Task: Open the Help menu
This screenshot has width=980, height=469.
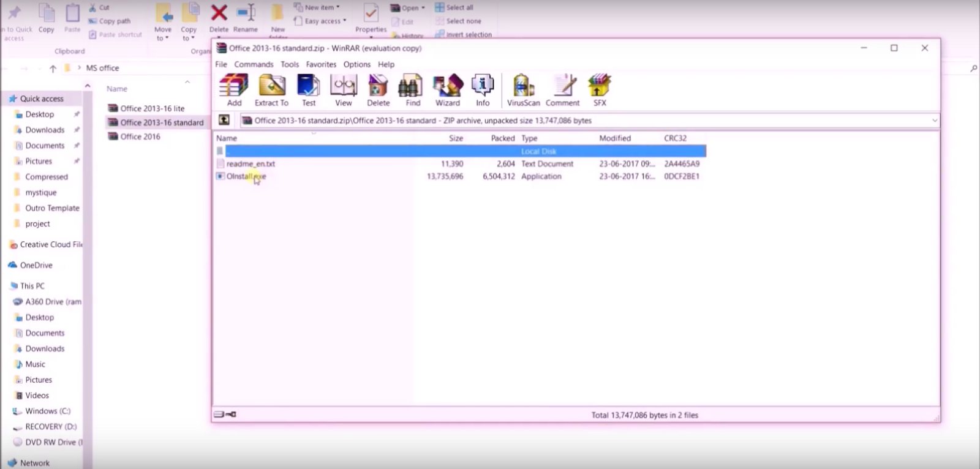Action: [386, 64]
